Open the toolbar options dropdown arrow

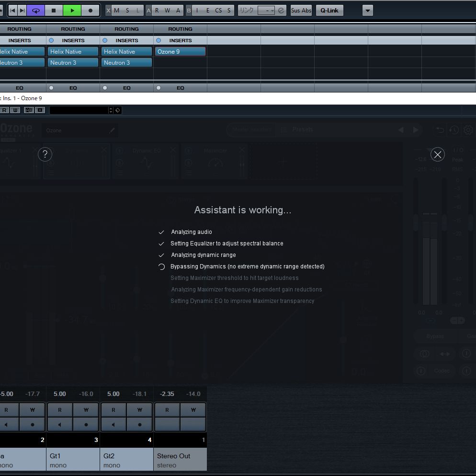tap(368, 11)
